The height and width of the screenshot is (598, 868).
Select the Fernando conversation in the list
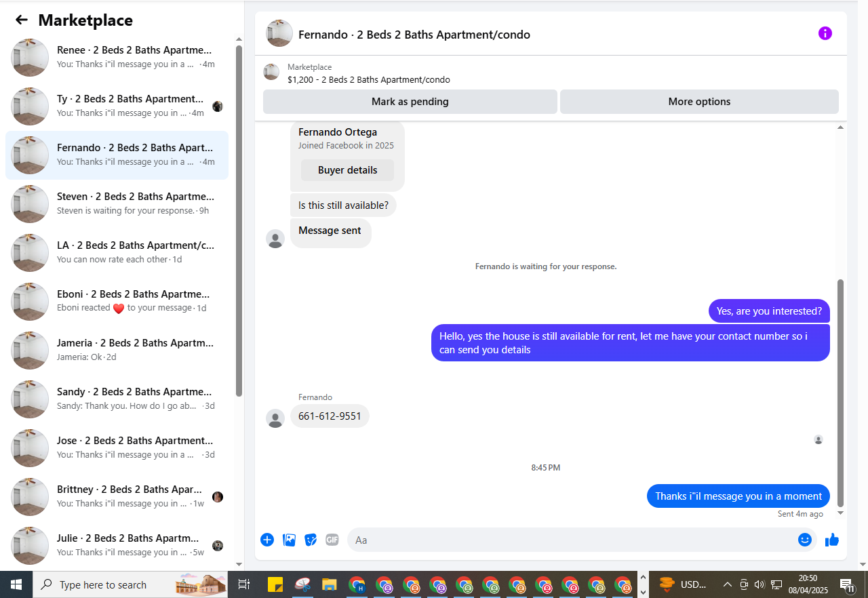(x=117, y=155)
